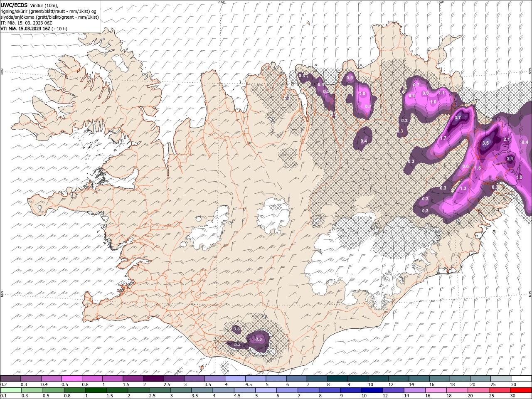
Task: Click the 0.6 precipitation value on the map
Action: tap(465, 167)
